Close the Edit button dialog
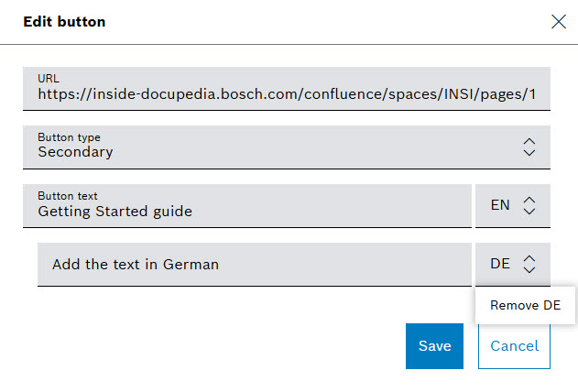578x392 pixels. pyautogui.click(x=558, y=22)
